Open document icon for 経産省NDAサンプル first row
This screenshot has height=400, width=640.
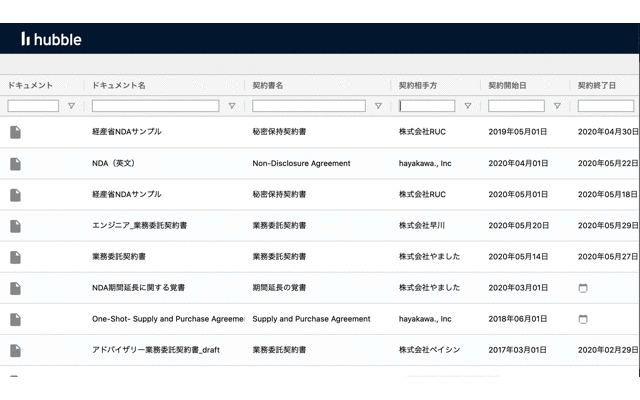16,132
